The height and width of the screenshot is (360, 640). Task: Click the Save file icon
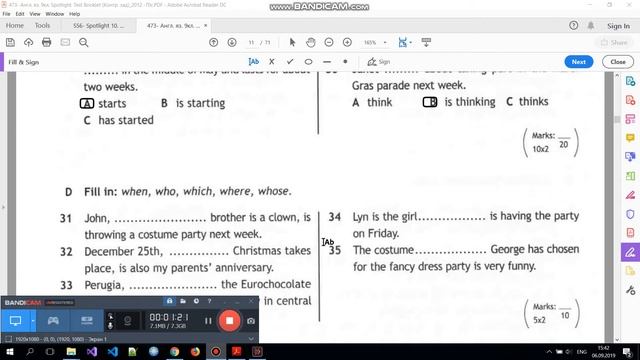[10, 42]
